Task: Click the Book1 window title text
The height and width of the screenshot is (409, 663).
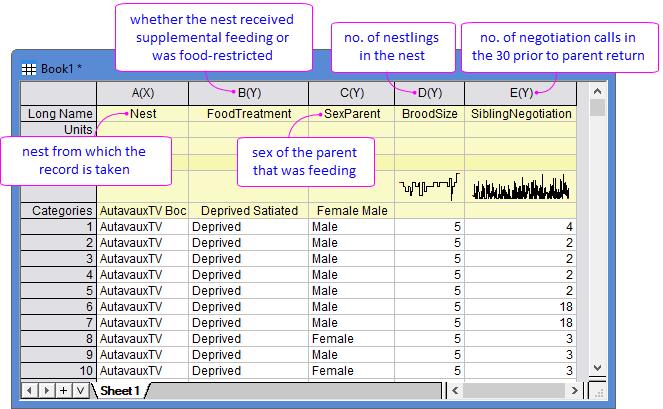Action: pyautogui.click(x=61, y=69)
